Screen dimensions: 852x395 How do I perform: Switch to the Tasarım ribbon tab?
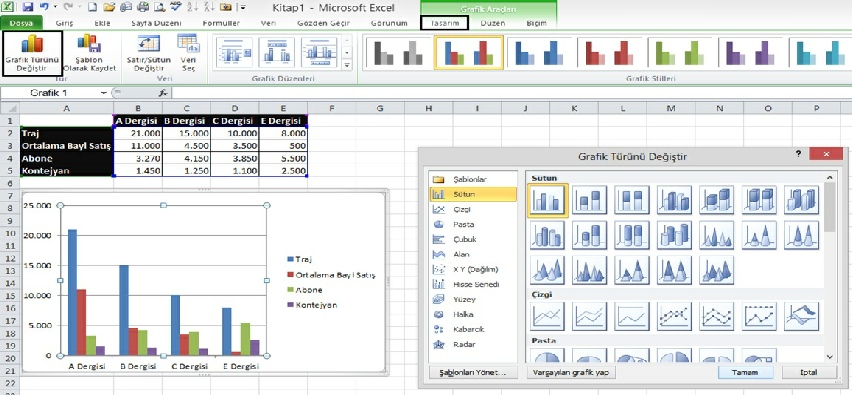click(444, 23)
